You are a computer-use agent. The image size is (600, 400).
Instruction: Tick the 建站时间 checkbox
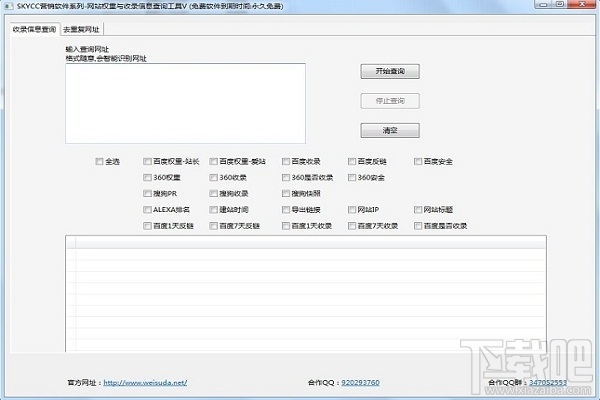click(x=213, y=210)
